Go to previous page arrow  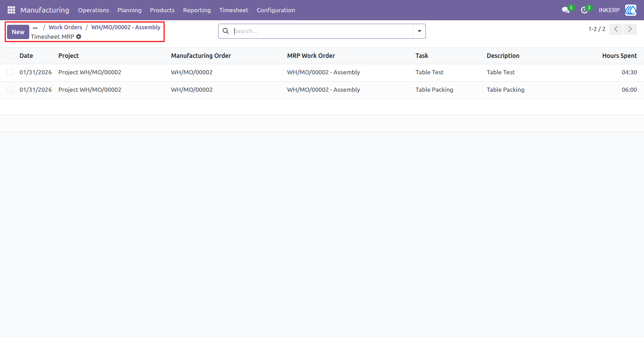(616, 29)
